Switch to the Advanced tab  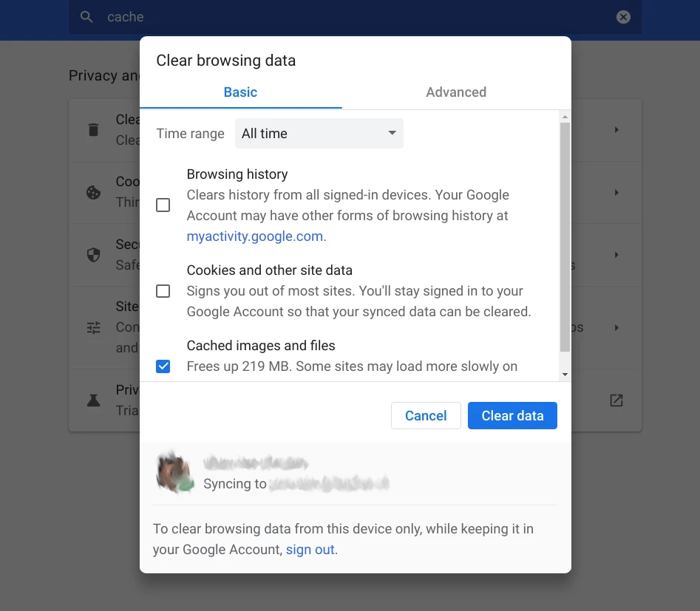click(456, 92)
